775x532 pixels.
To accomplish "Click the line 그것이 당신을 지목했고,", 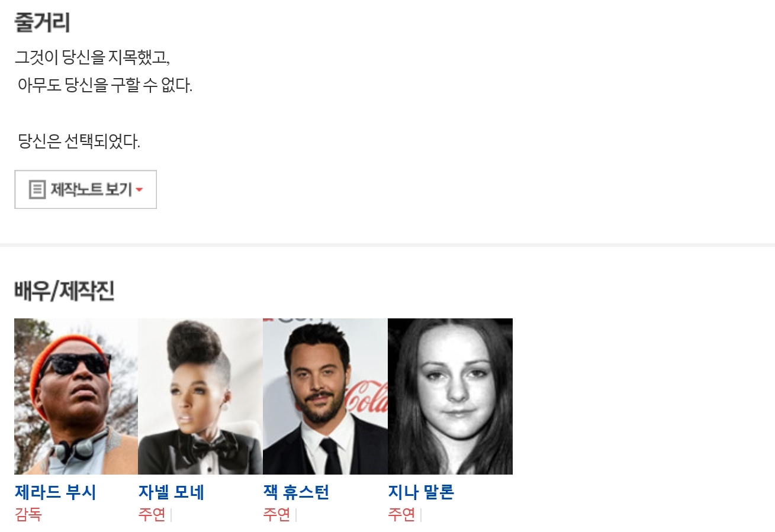I will pos(92,57).
